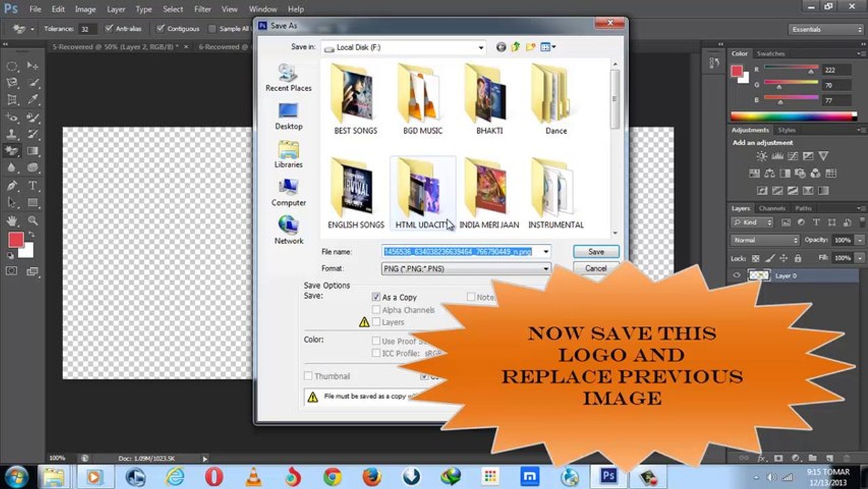Switch to the Channels tab
This screenshot has width=868, height=489.
pos(772,209)
